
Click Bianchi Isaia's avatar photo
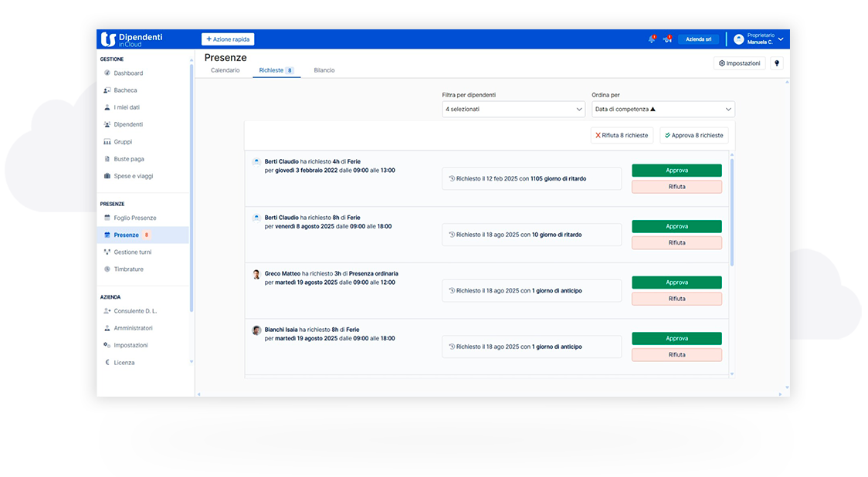click(256, 330)
